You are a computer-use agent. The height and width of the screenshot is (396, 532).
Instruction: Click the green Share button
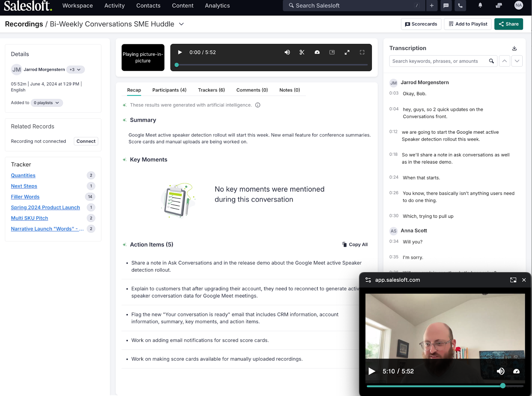(x=509, y=24)
